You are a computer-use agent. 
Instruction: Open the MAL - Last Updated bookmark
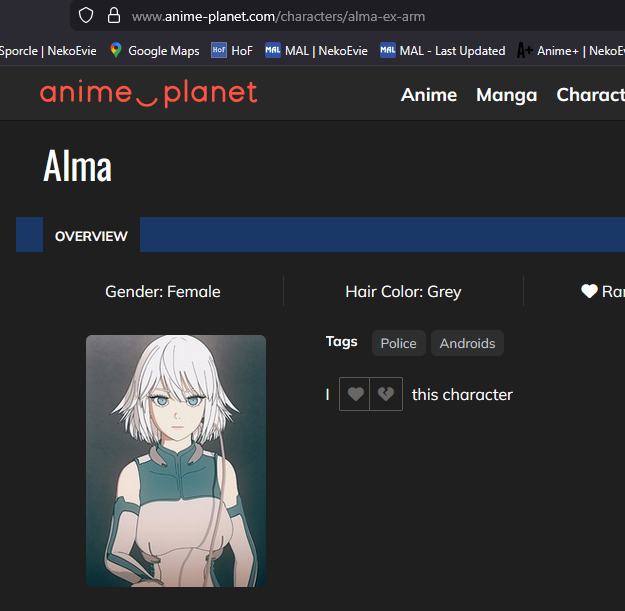pyautogui.click(x=442, y=51)
